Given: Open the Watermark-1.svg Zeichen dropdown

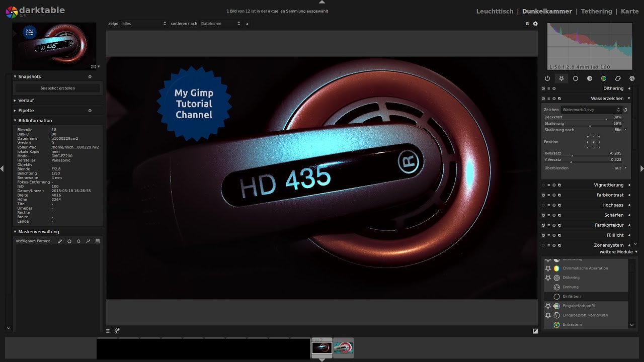Looking at the screenshot, I should pos(591,110).
